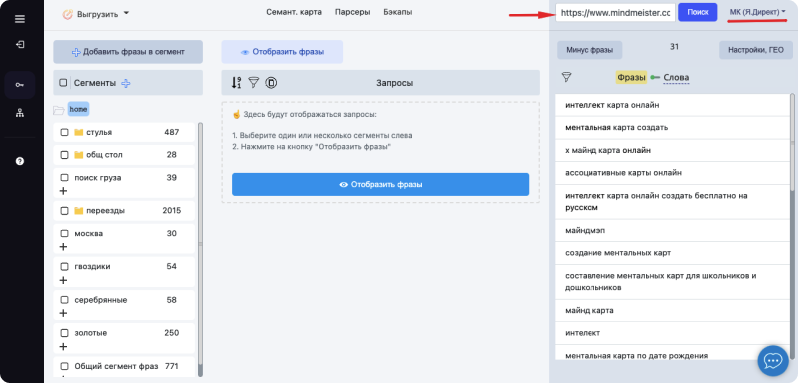The image size is (798, 383).
Task: Select phrase ментальная карта по дате рождения
Action: pos(672,352)
